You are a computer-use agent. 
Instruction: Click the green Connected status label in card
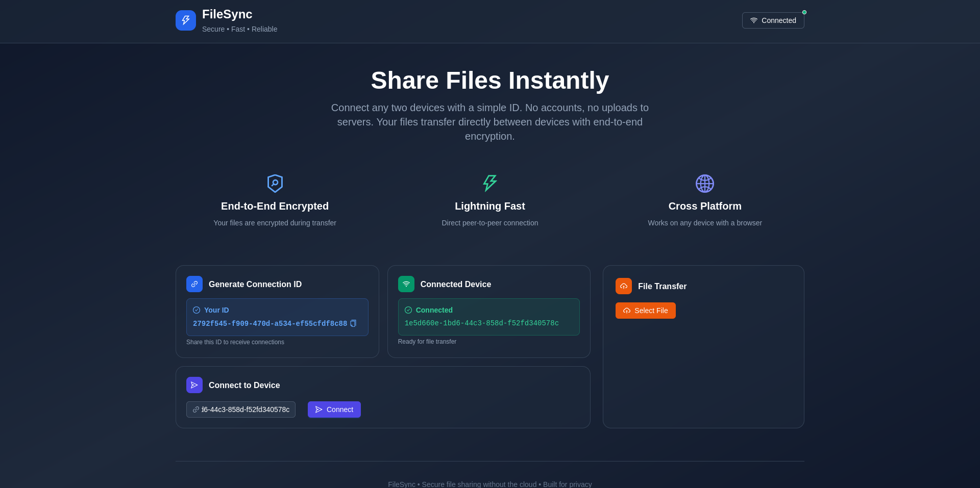tap(434, 310)
